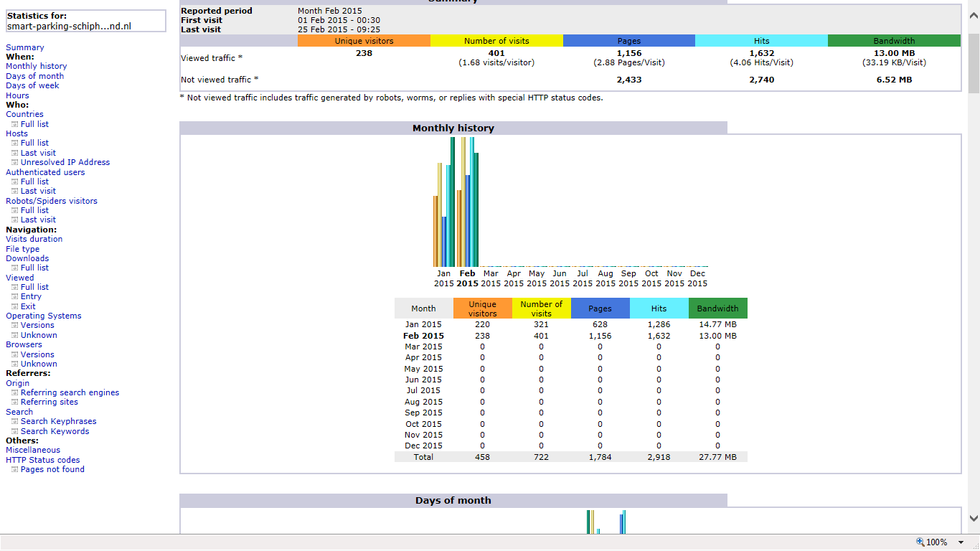Screen dimensions: 980x551
Task: Click the 6.52 MB not viewed bandwidth
Action: click(x=894, y=80)
